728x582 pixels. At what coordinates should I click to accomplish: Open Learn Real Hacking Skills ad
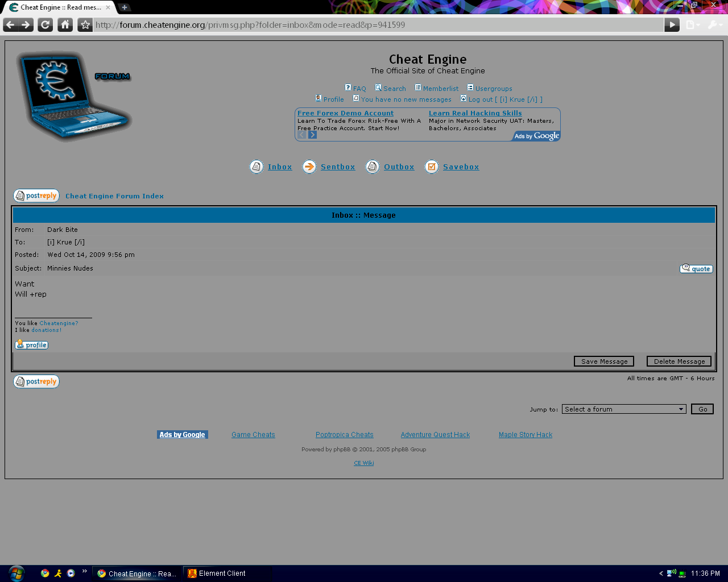coord(475,113)
